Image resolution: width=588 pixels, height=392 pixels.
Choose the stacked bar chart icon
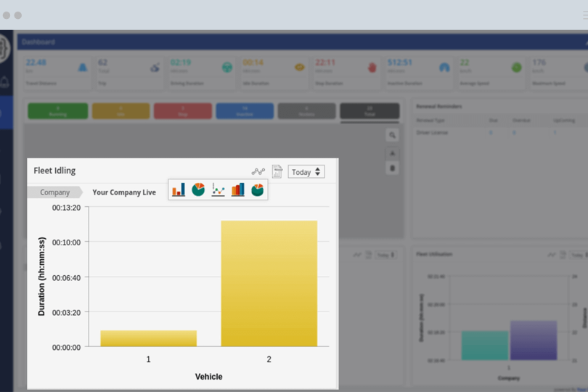click(x=237, y=189)
